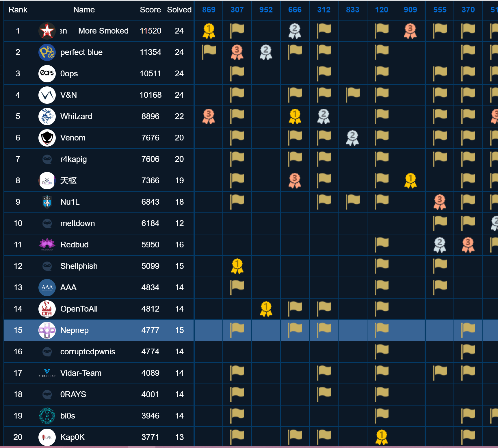Open challenge 370 column header link
Screen dimensions: 498x448
click(x=468, y=10)
